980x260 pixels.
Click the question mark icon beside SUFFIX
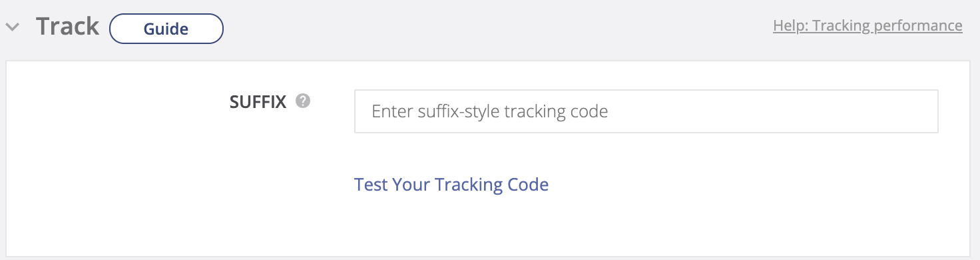[303, 101]
